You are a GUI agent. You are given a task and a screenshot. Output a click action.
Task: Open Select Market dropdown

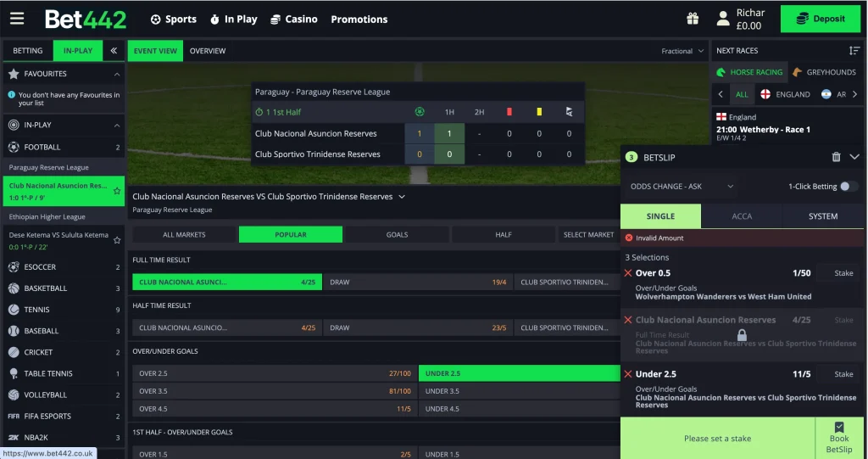[x=588, y=234]
